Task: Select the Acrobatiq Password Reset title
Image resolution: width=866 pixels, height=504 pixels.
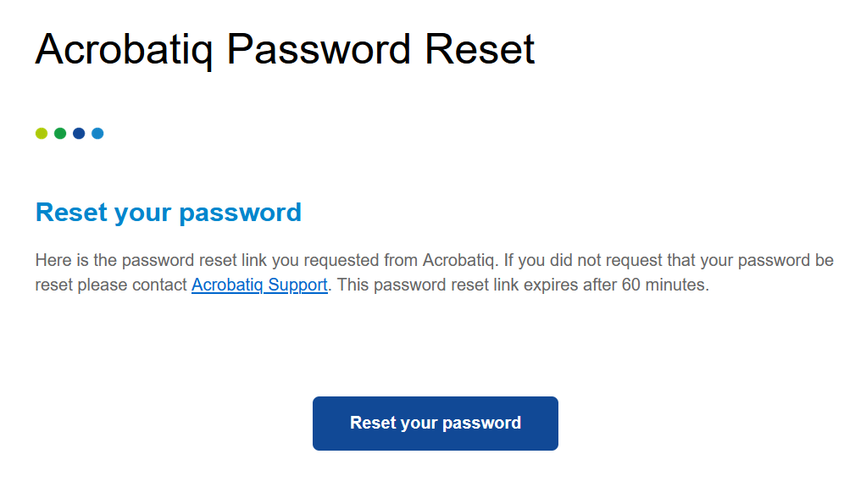Action: (x=283, y=49)
